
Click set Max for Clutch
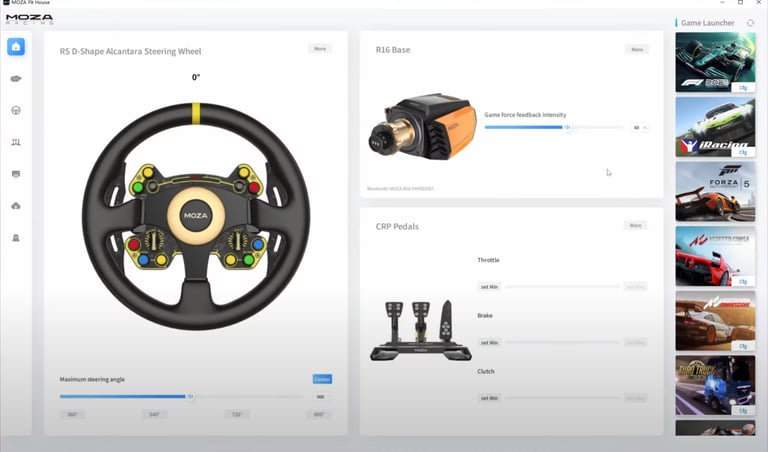tap(636, 398)
